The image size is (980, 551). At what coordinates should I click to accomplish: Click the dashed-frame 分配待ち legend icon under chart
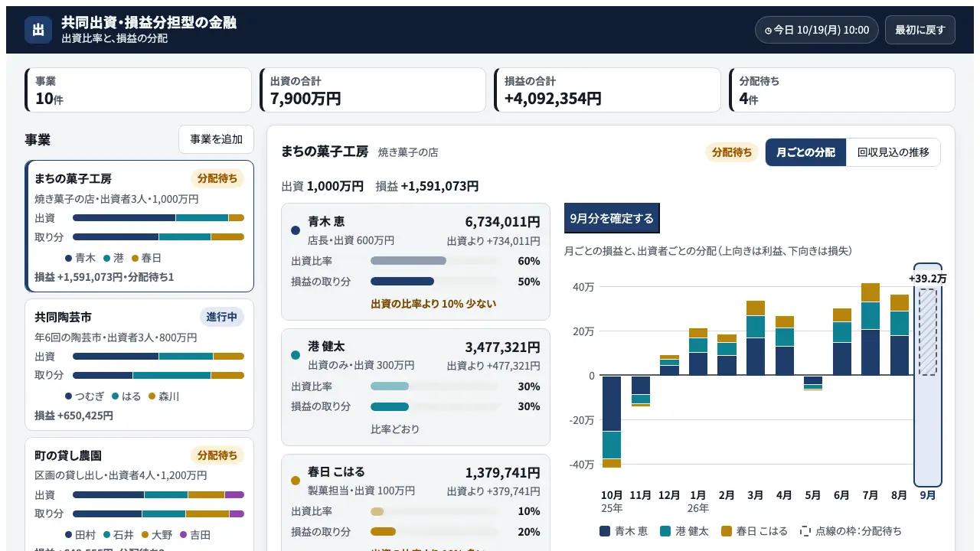coord(805,530)
